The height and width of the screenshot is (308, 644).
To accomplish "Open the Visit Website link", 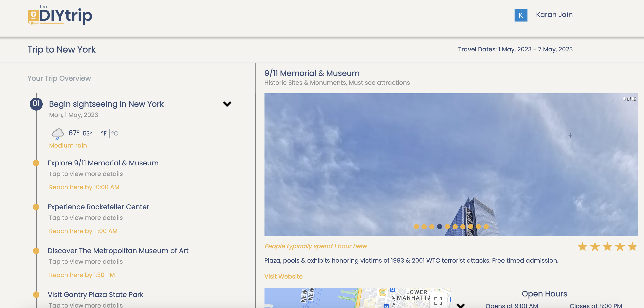I will (283, 277).
